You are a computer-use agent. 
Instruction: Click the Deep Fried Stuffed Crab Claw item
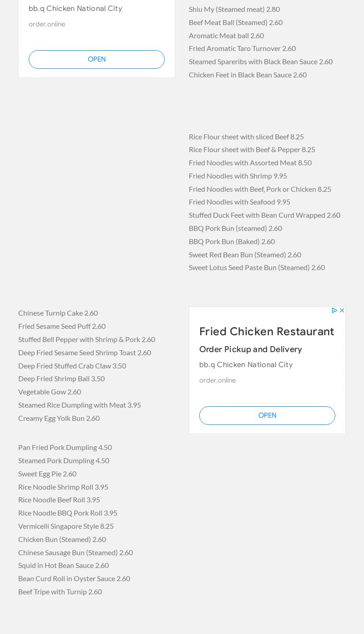[72, 366]
